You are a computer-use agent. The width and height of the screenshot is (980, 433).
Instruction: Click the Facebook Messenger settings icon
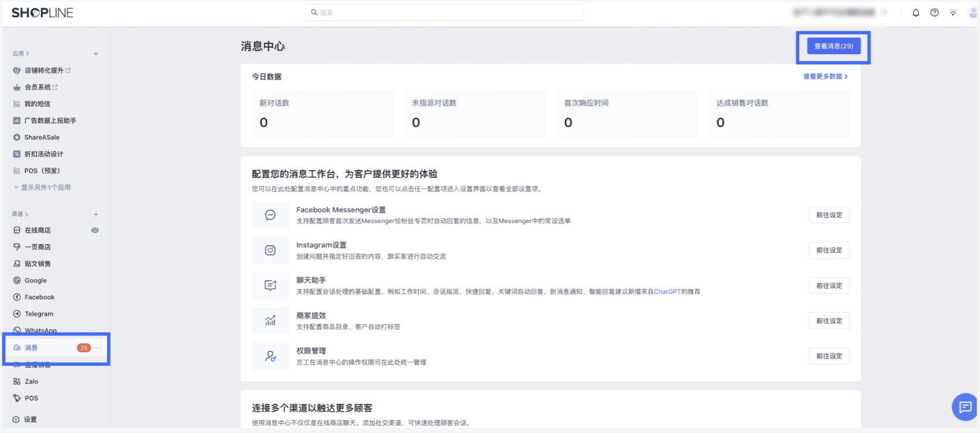pos(270,215)
